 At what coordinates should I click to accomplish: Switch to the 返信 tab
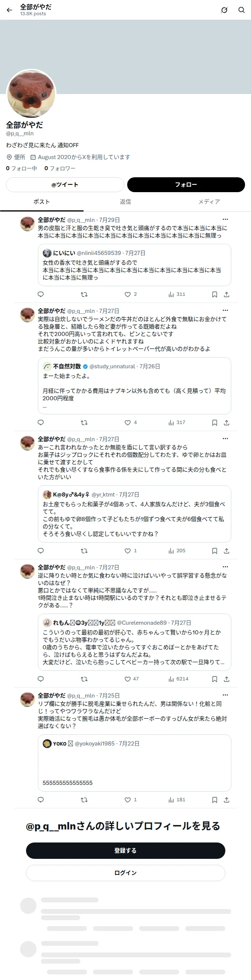click(x=125, y=202)
